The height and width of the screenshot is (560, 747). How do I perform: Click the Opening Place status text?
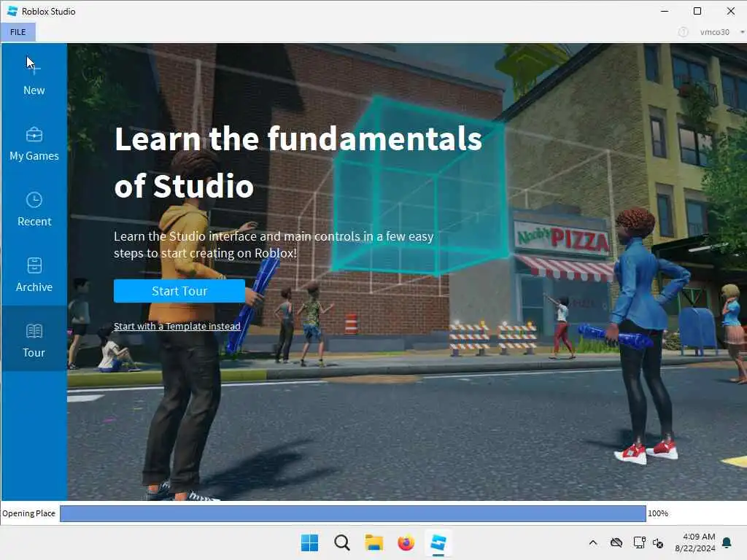(28, 513)
